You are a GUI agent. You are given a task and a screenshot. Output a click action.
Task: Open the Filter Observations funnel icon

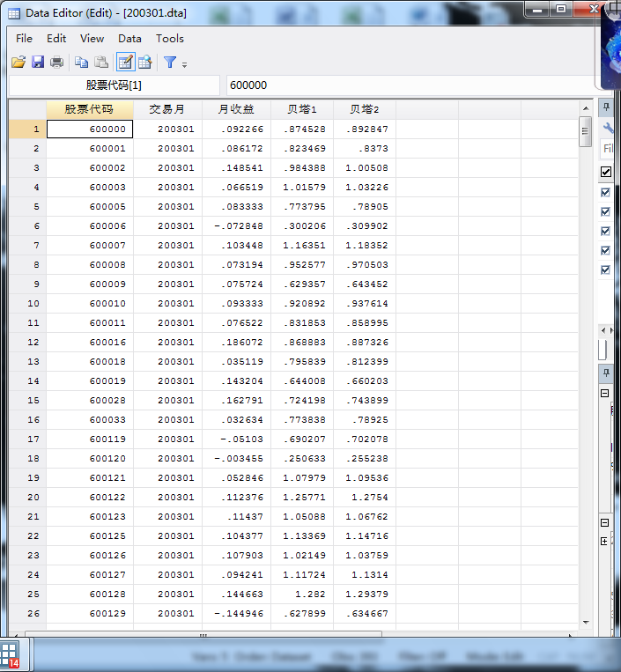170,63
